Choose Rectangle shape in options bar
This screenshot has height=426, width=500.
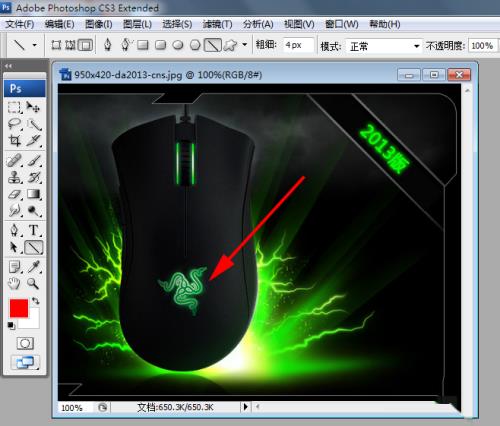[143, 45]
